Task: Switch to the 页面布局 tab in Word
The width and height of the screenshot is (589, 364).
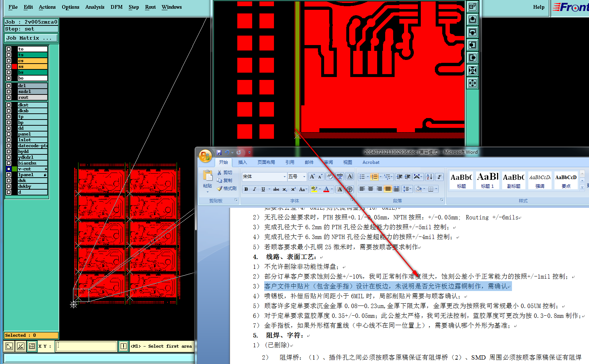Action: tap(266, 162)
